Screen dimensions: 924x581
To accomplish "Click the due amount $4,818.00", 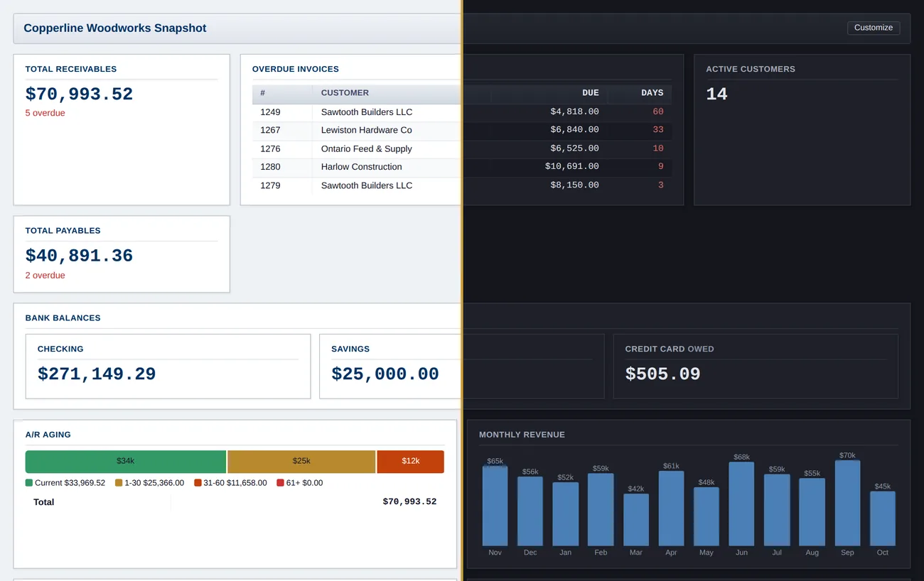I will tap(574, 112).
